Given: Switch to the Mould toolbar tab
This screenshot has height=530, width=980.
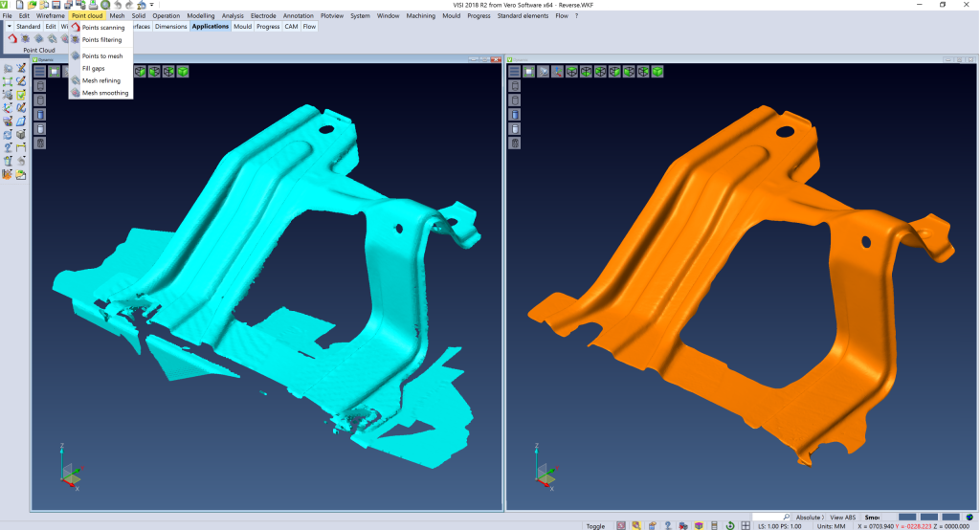Looking at the screenshot, I should 242,27.
